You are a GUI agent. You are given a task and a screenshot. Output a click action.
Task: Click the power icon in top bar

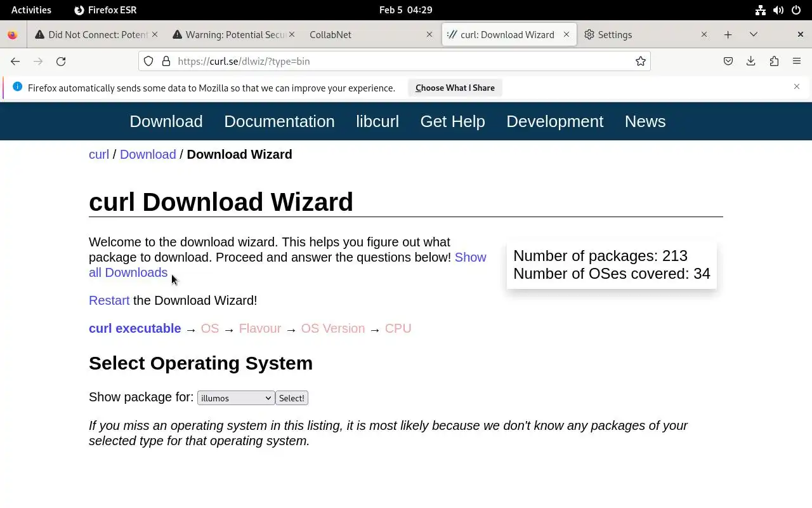click(796, 10)
